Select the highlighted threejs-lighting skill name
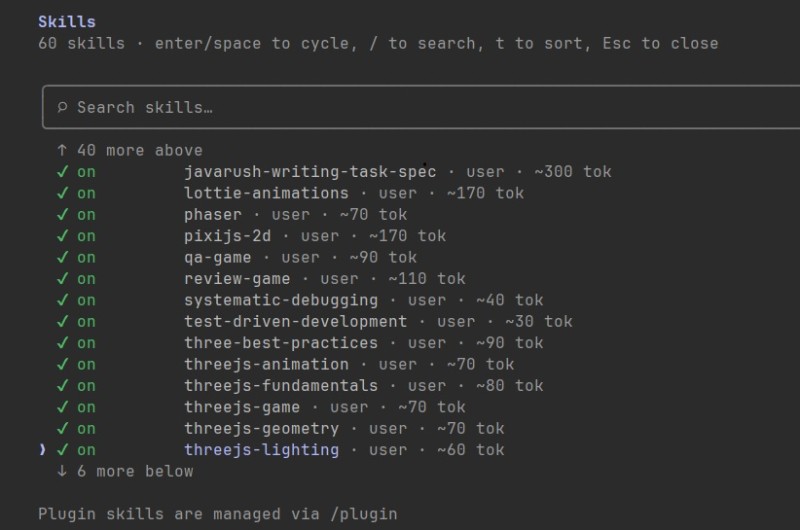 [x=261, y=450]
